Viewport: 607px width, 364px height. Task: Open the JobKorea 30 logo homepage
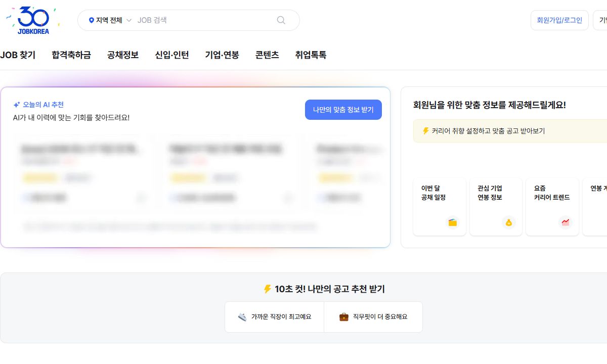[33, 21]
